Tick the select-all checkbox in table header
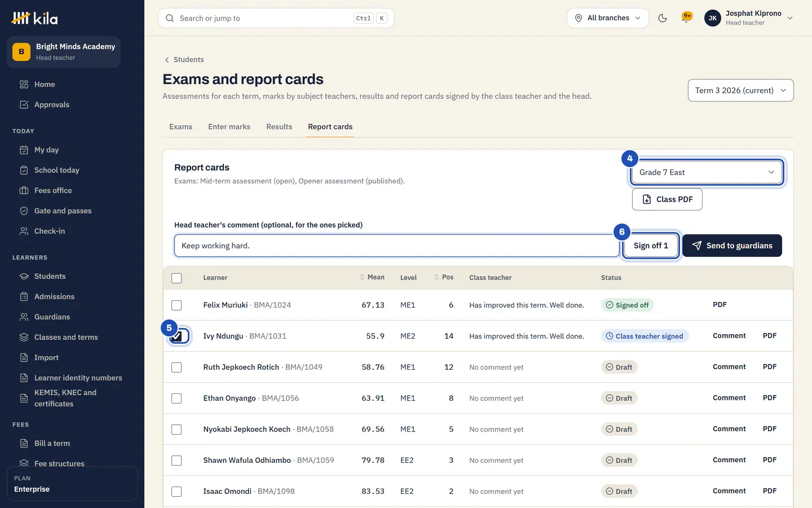The width and height of the screenshot is (812, 508). coord(176,278)
